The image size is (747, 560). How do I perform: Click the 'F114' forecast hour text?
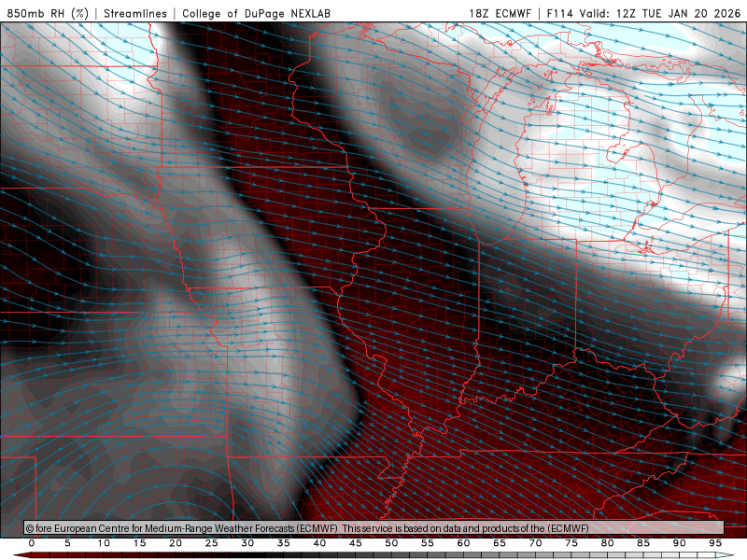559,13
